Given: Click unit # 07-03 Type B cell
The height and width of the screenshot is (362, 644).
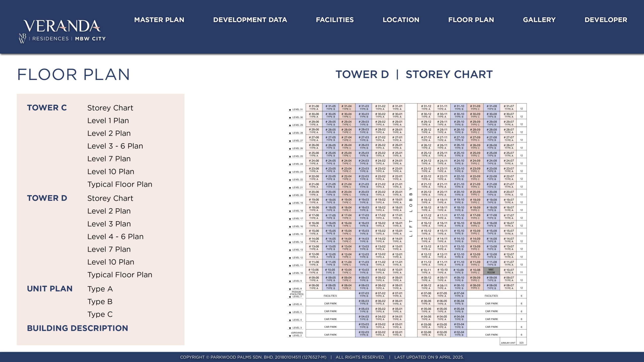Looking at the screenshot, I should (364, 294).
